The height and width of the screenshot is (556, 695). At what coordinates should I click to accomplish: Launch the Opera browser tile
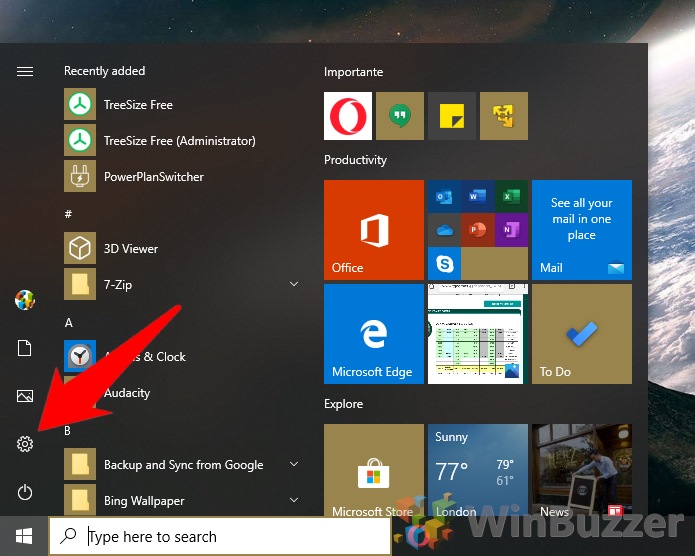pyautogui.click(x=348, y=116)
